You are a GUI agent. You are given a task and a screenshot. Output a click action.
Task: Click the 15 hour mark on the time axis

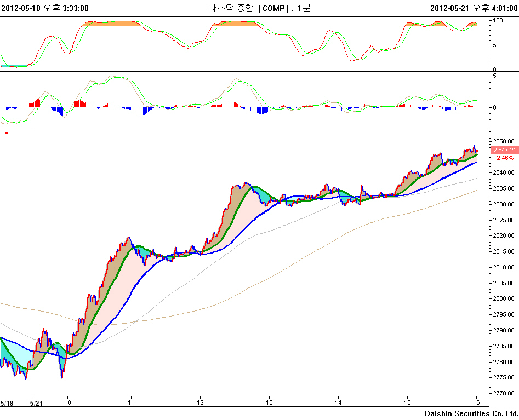click(408, 403)
